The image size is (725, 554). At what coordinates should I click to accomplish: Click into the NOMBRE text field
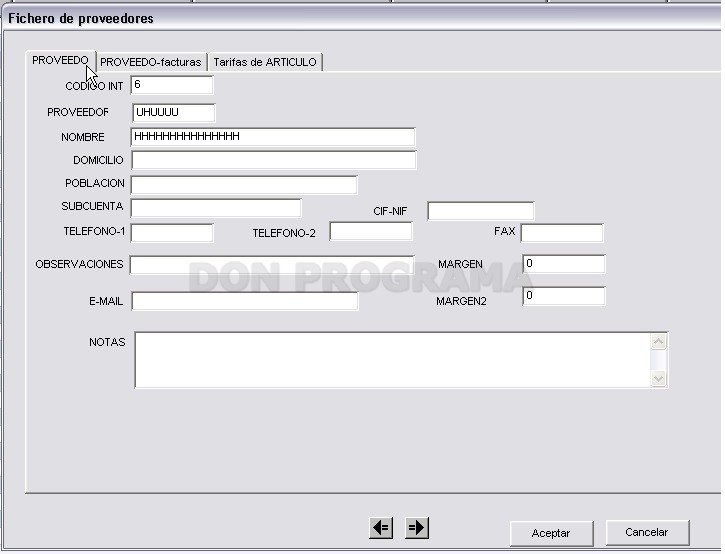pos(273,137)
